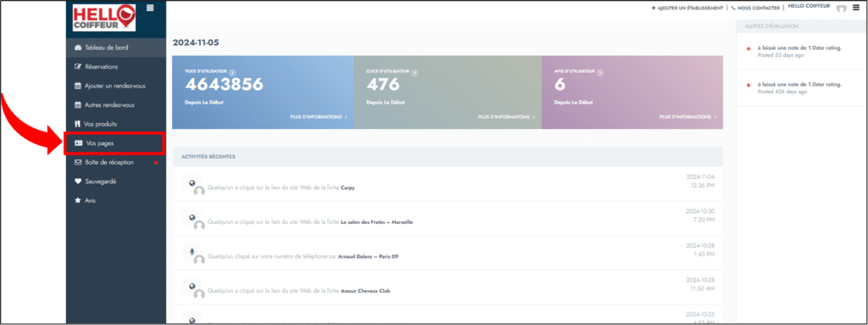
Task: Go to Ajouter un rendez-vous
Action: tap(115, 86)
